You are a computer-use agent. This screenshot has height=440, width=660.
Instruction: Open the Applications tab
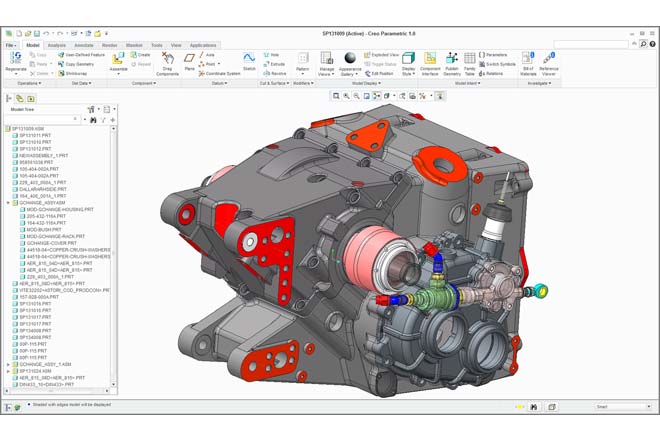(203, 45)
